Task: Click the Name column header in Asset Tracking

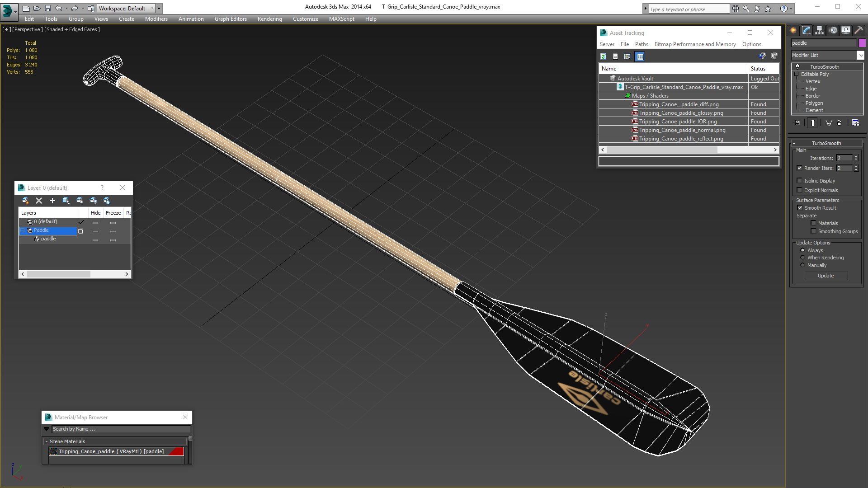Action: click(x=673, y=69)
